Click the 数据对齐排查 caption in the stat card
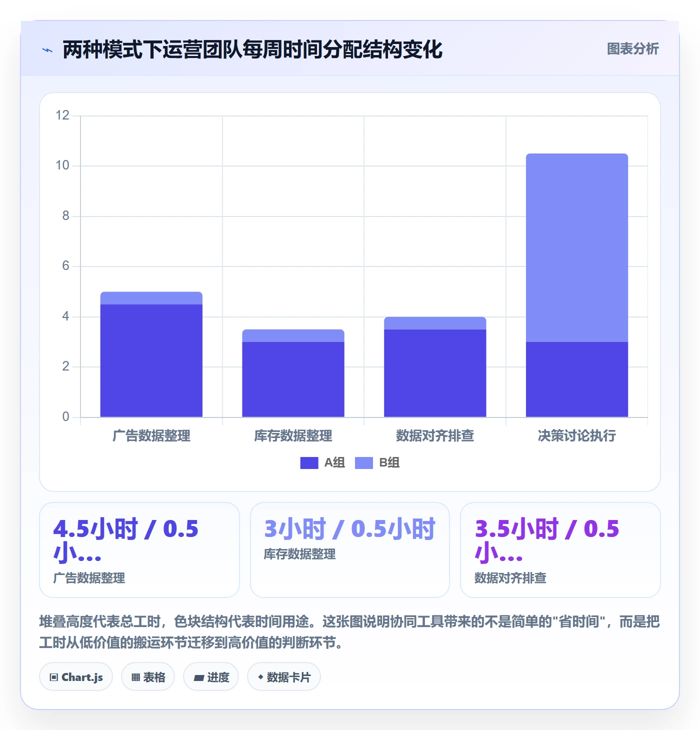 tap(510, 578)
